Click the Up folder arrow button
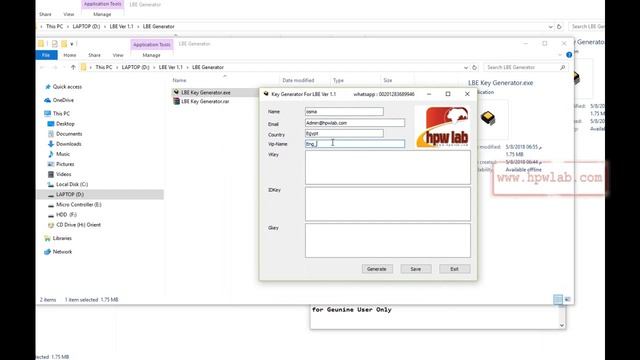This screenshot has height=360, width=640. (x=73, y=67)
